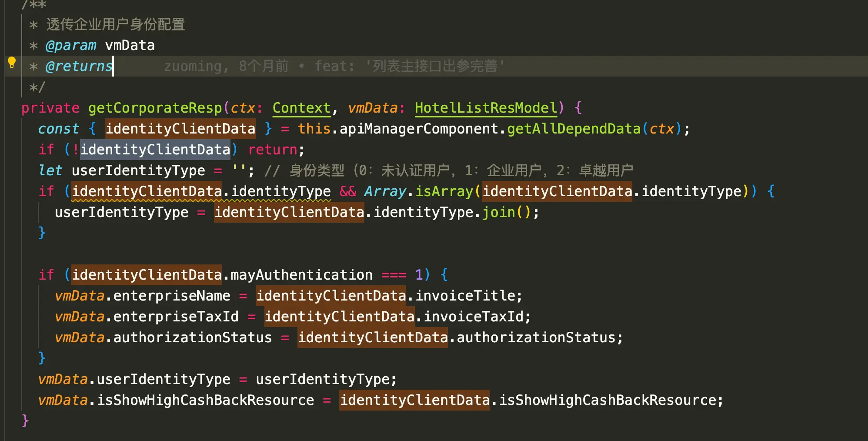
Task: Click the return keyword
Action: [273, 150]
